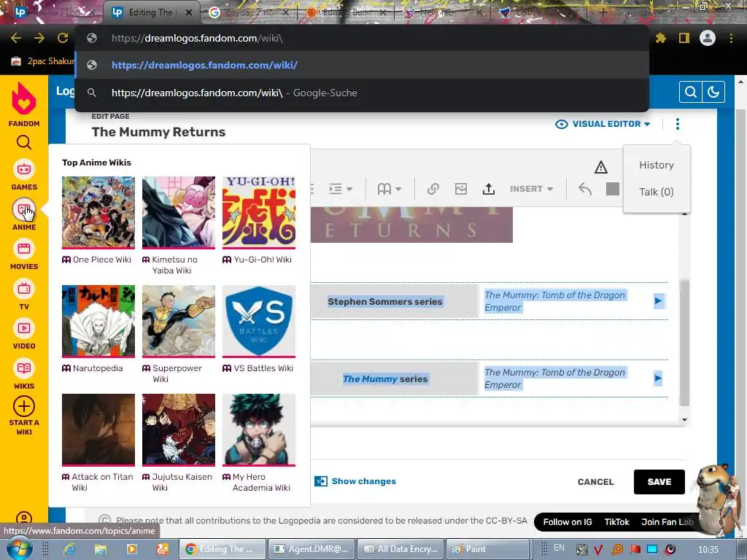
Task: Open browser extensions puzzle icon
Action: [x=661, y=38]
